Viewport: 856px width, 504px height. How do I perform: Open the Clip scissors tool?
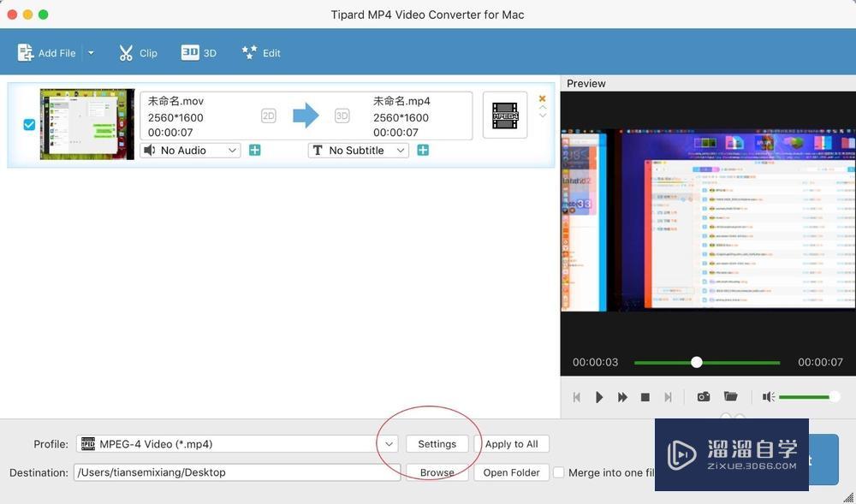pyautogui.click(x=138, y=53)
